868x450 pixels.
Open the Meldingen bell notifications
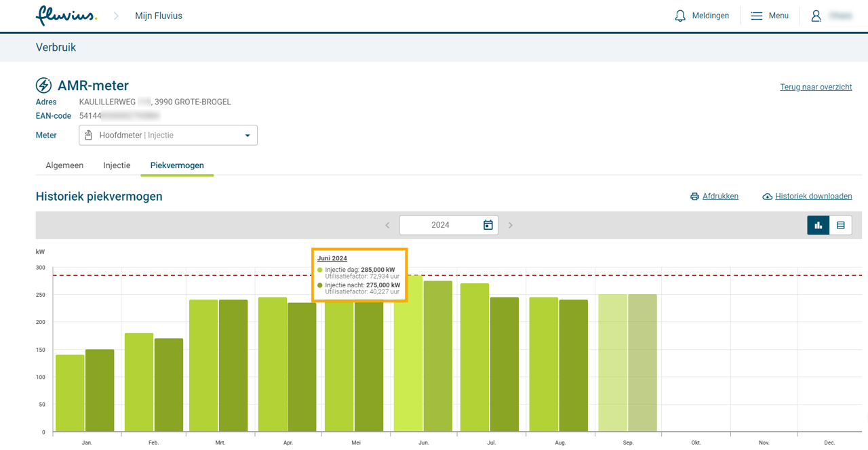(x=680, y=16)
